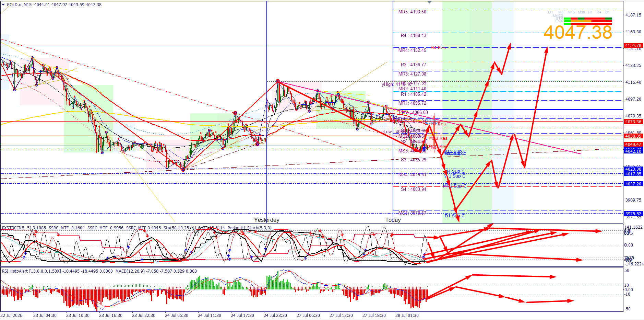Click the RSI HistoAlert indicator label
The image size is (644, 320).
[57, 271]
